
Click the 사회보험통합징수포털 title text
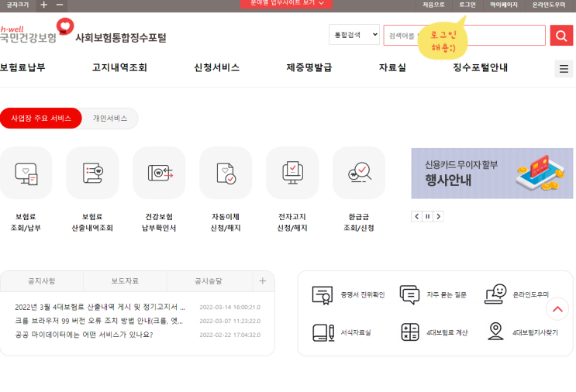tap(121, 38)
